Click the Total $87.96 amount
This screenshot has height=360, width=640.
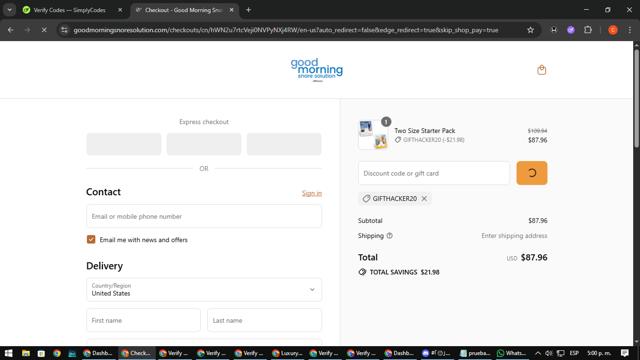point(534,258)
